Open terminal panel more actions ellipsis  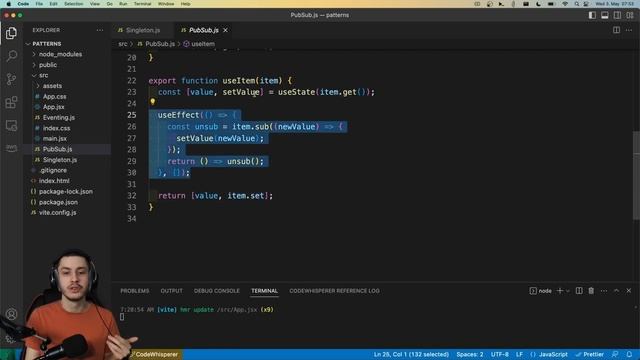point(604,291)
